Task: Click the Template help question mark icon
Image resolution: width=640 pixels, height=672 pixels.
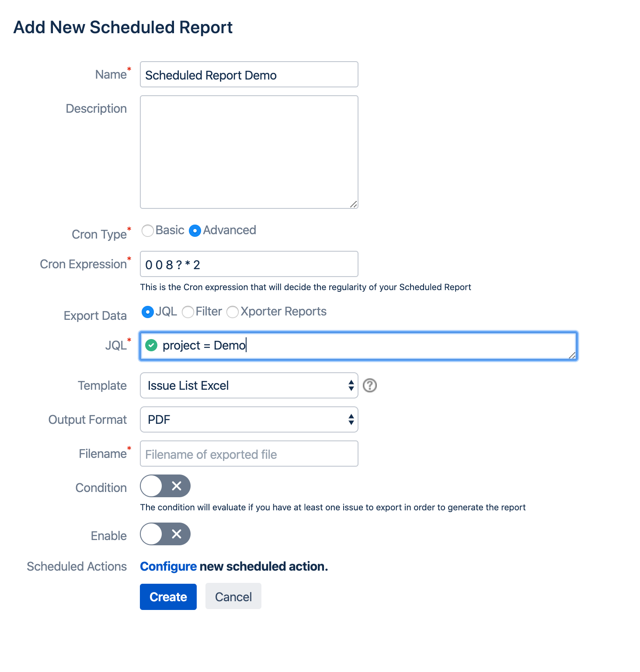Action: 369,385
